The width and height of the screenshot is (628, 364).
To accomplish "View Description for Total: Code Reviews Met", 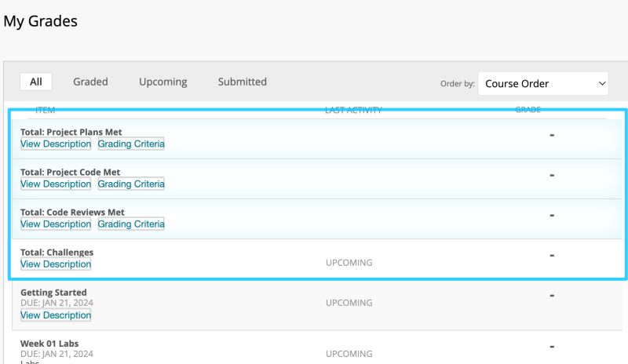I will pyautogui.click(x=56, y=224).
